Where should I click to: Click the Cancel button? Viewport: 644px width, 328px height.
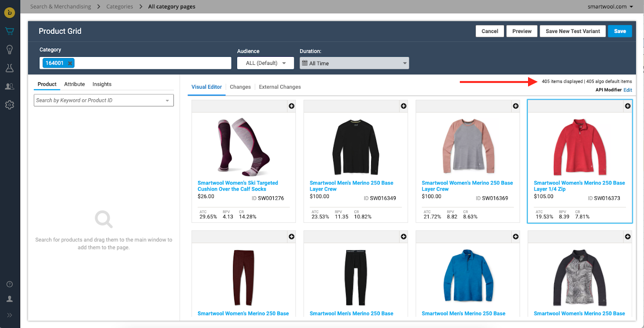(490, 31)
